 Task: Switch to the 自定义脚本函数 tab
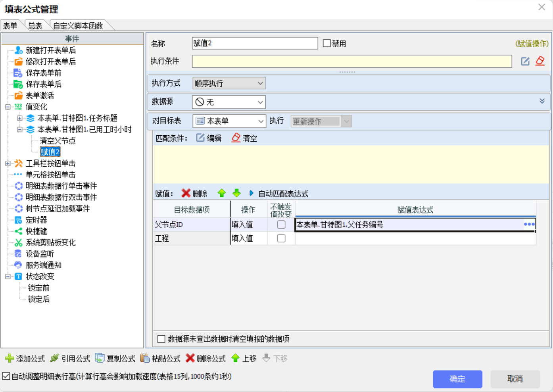tap(78, 26)
